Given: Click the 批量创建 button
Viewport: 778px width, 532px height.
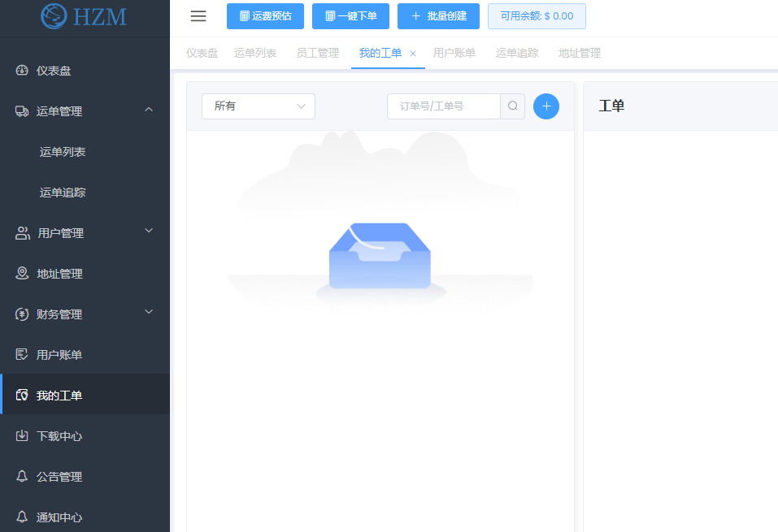Looking at the screenshot, I should click(x=438, y=16).
